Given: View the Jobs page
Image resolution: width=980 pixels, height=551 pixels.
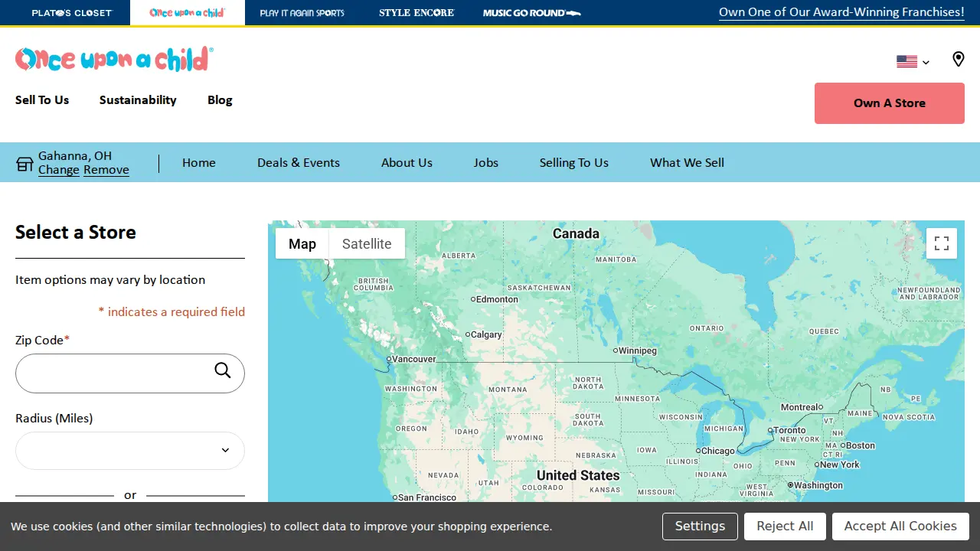Looking at the screenshot, I should pos(486,163).
